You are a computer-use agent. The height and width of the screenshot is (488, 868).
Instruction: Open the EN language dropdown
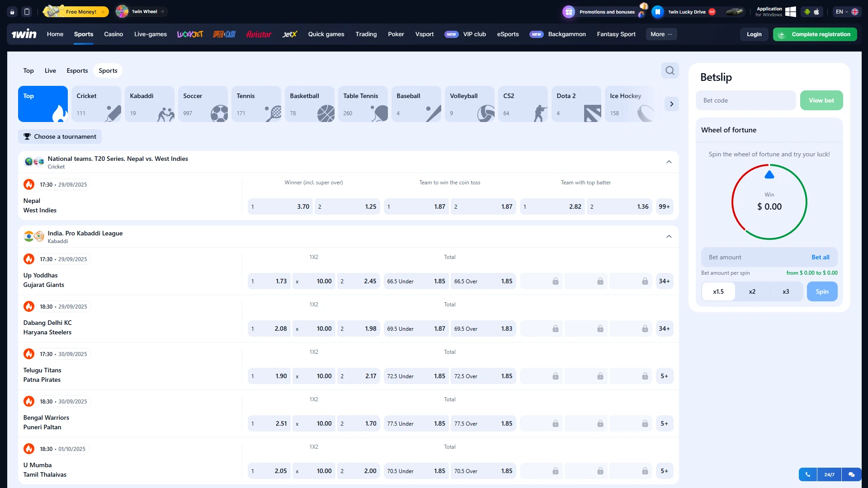[846, 12]
